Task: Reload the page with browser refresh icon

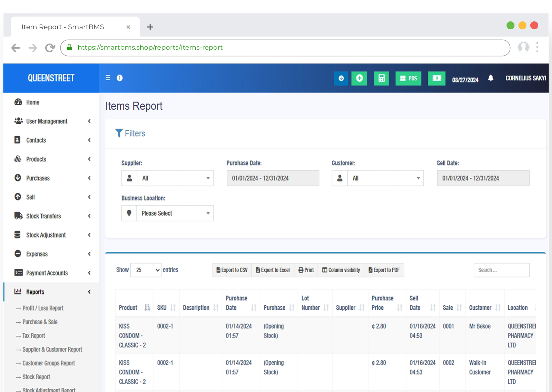Action: (50, 48)
